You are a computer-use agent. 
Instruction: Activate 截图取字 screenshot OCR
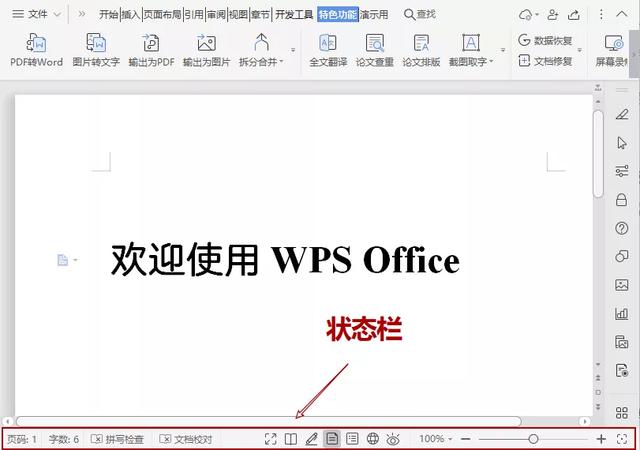(x=471, y=50)
